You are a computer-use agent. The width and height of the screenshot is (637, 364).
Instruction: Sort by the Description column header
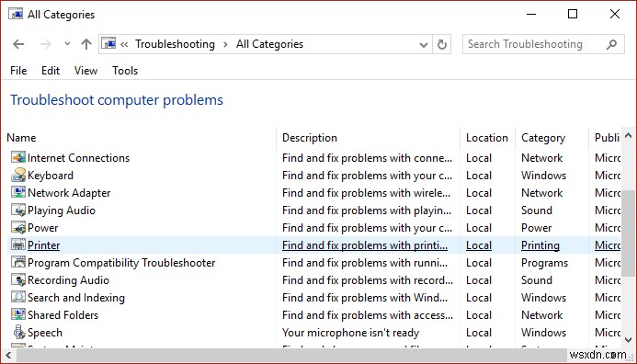point(310,138)
